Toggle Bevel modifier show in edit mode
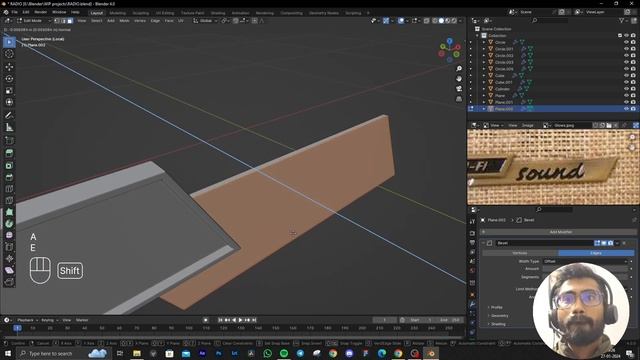This screenshot has width=640, height=360. [597, 243]
